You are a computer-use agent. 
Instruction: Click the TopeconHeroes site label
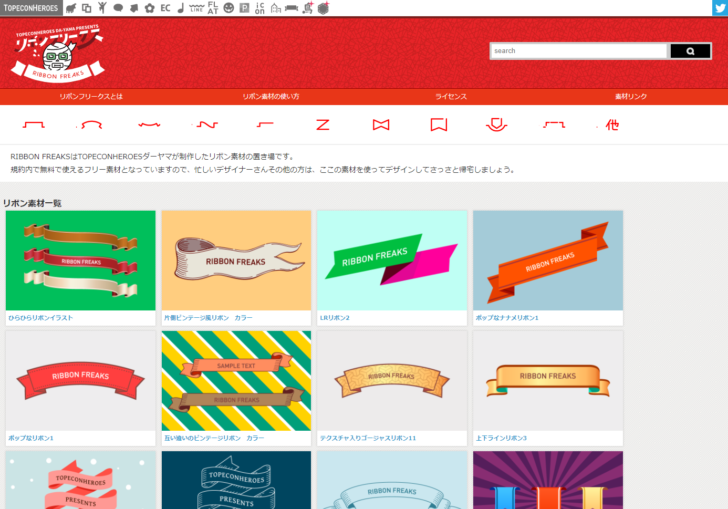pos(31,8)
